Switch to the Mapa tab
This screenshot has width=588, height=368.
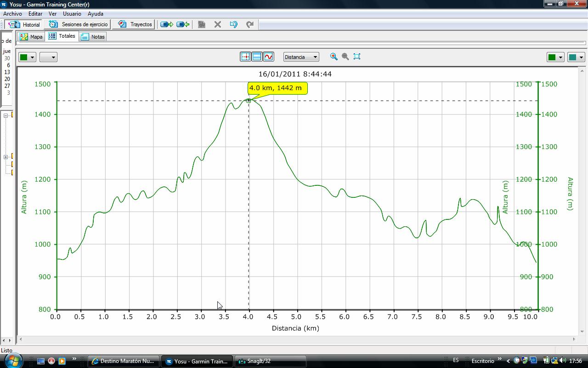(31, 37)
